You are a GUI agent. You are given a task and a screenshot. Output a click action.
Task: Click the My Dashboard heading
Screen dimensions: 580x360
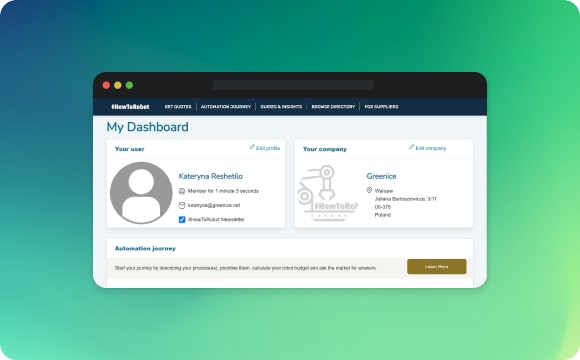pos(148,127)
